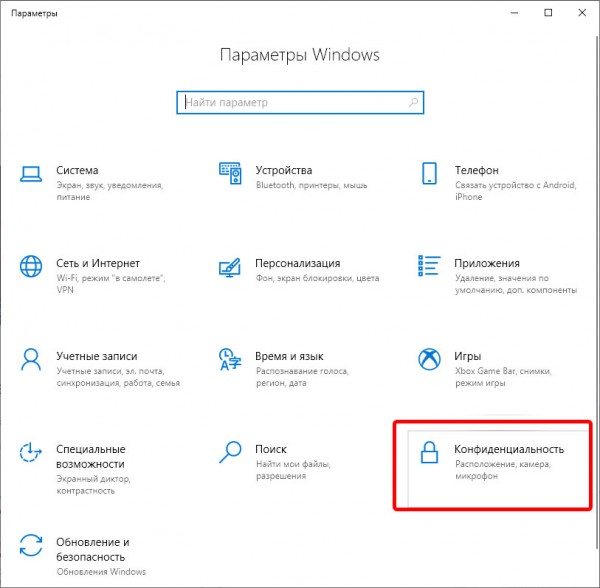Image resolution: width=600 pixels, height=588 pixels.
Task: Open the Телефон settings title
Action: [476, 170]
